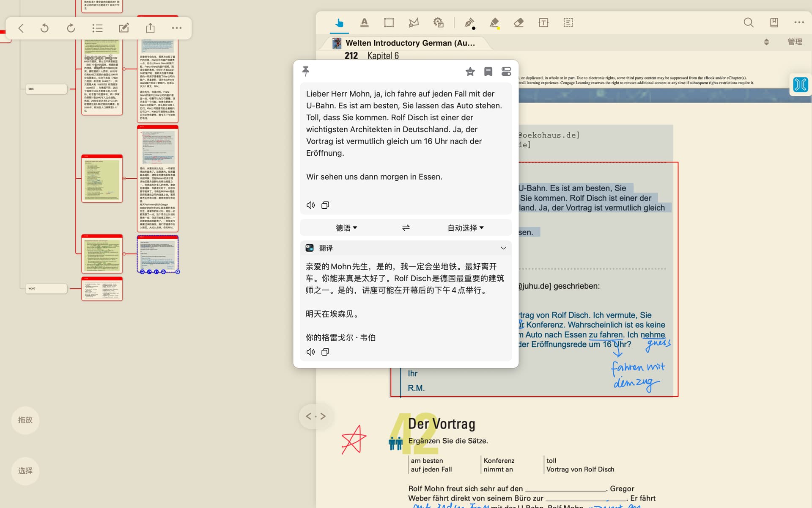Save translation with the bookmark icon
This screenshot has width=812, height=508.
click(488, 72)
